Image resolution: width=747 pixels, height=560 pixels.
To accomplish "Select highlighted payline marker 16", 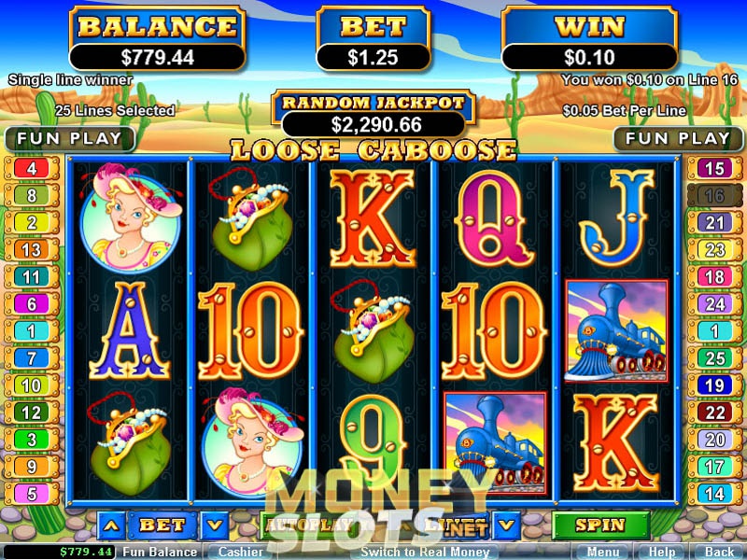I will 714,195.
